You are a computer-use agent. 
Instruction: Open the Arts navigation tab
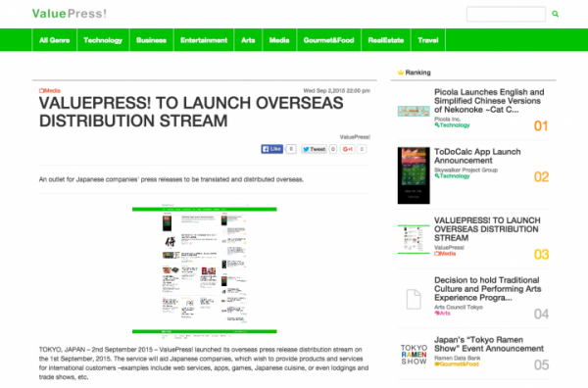(248, 40)
